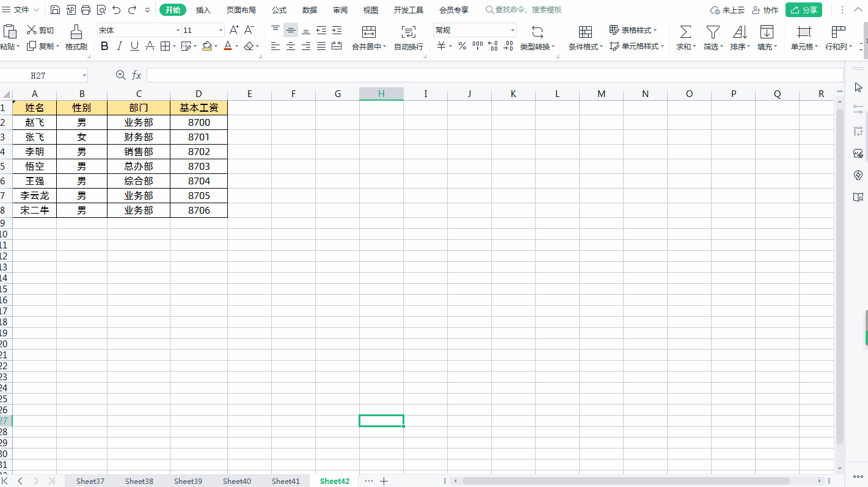The height and width of the screenshot is (487, 868).
Task: Open font name dropdown (宋体)
Action: [x=178, y=30]
